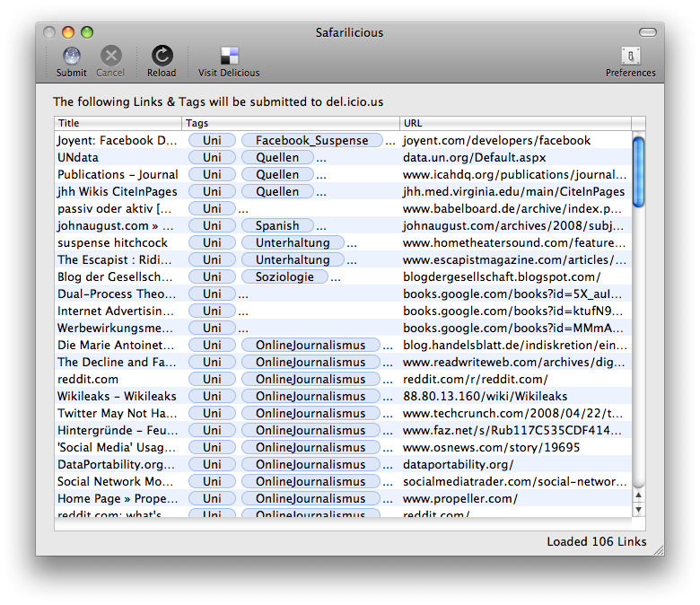Select the title The Decline and Fa…
The height and width of the screenshot is (605, 700).
pos(117,362)
